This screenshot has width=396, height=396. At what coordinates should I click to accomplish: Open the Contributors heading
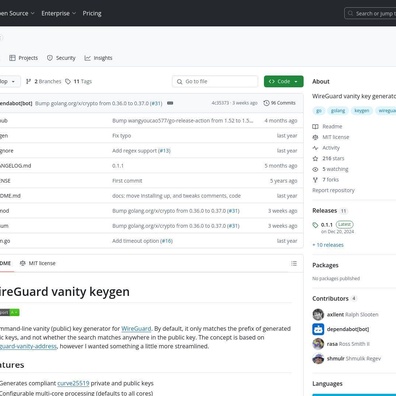(x=330, y=299)
